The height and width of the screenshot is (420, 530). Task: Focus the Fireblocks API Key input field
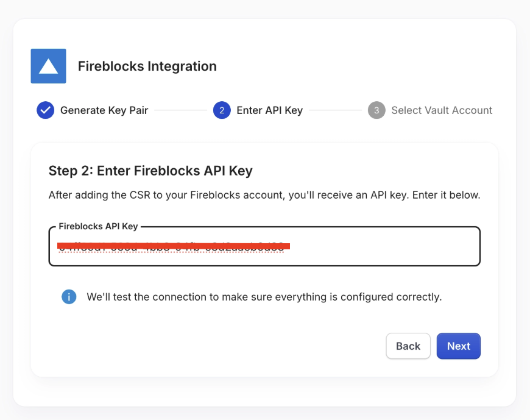[x=264, y=246]
